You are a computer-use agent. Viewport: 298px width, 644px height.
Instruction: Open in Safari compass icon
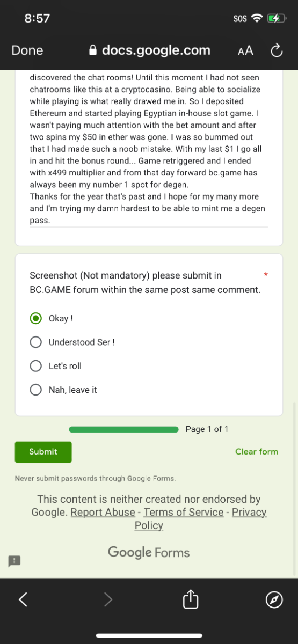click(x=274, y=599)
